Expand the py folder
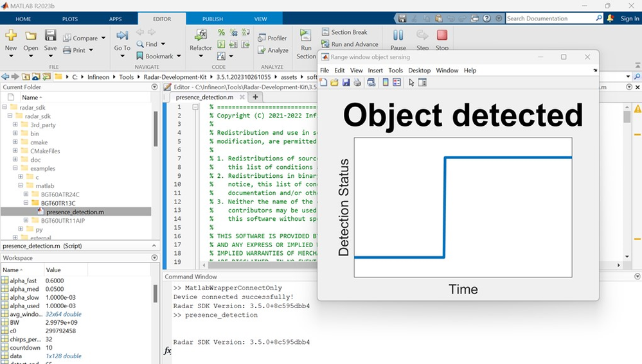This screenshot has width=642, height=364. [x=21, y=229]
